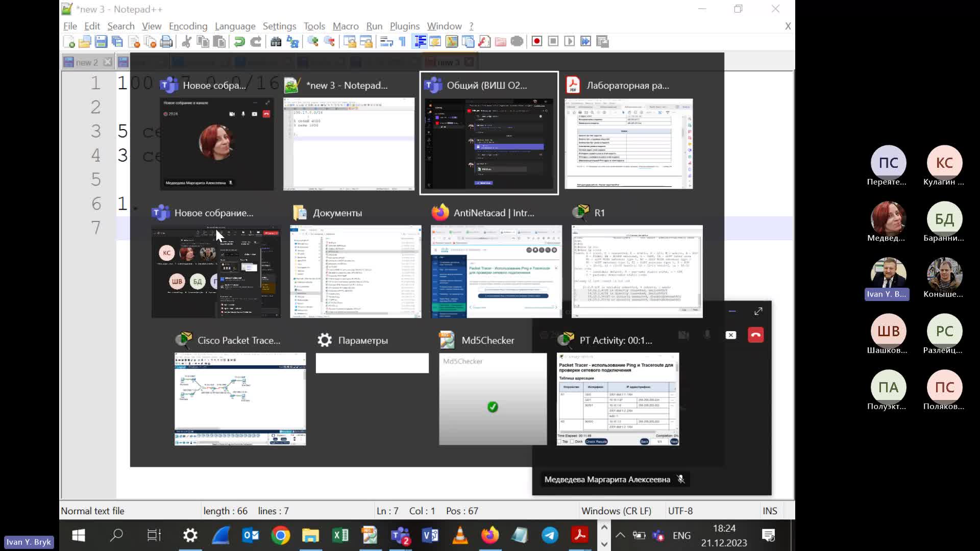The image size is (980, 551).
Task: Click Run macro multiple times icon
Action: tap(586, 42)
